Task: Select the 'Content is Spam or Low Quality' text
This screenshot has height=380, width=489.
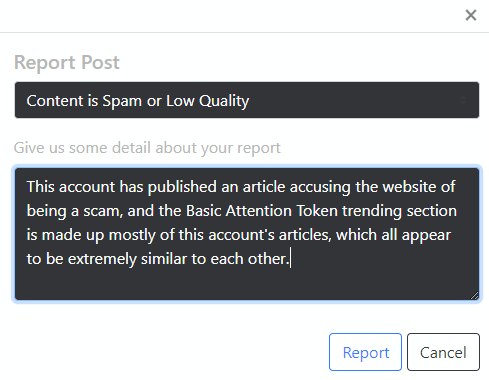Action: (138, 101)
